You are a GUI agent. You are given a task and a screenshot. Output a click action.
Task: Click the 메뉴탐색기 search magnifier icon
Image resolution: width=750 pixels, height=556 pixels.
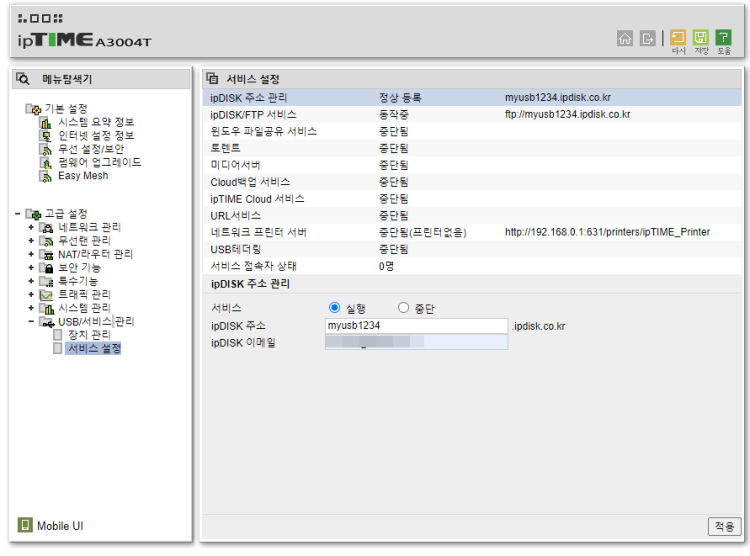pyautogui.click(x=24, y=79)
